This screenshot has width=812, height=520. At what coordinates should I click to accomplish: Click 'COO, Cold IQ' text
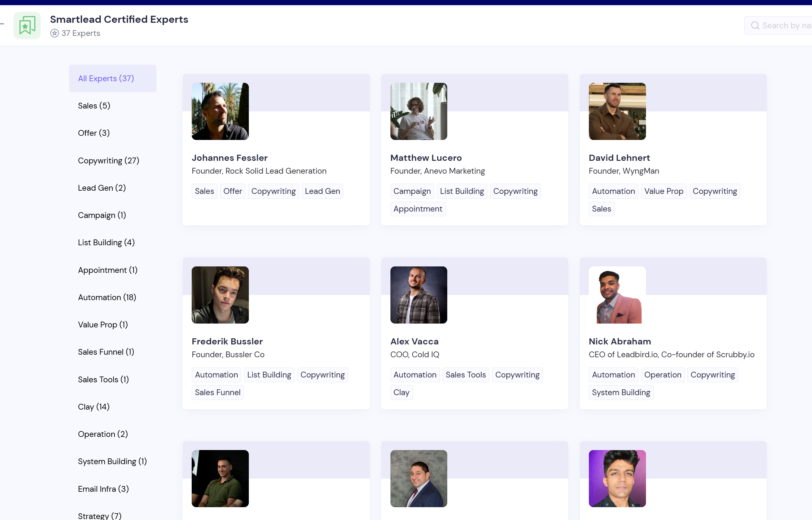415,355
